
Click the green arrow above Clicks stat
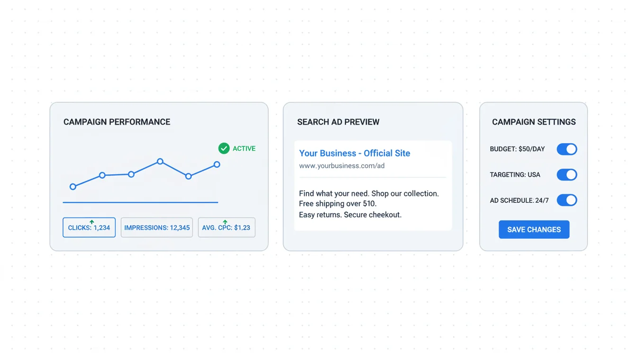[92, 221]
